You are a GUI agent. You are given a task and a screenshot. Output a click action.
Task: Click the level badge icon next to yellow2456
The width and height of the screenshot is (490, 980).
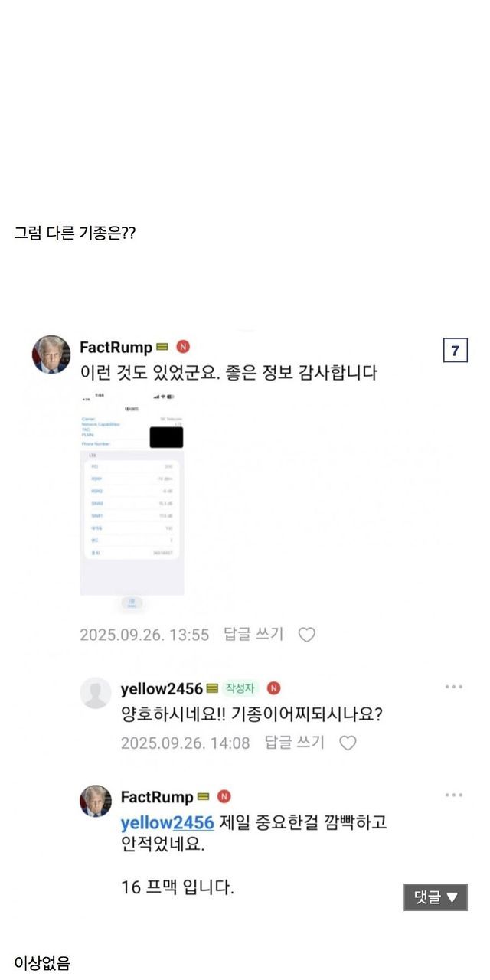click(212, 689)
